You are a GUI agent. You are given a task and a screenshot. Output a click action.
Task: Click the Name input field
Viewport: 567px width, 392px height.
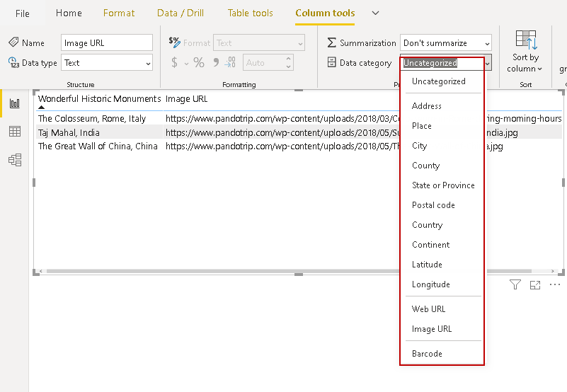(x=106, y=43)
